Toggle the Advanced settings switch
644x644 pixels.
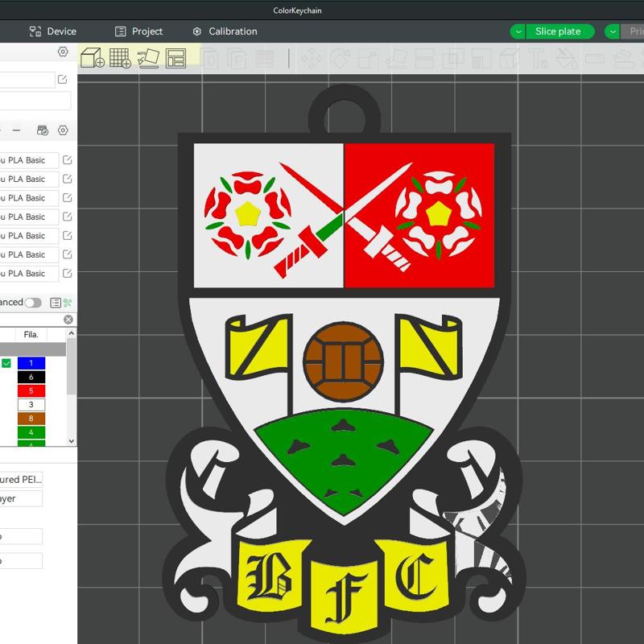(x=33, y=303)
